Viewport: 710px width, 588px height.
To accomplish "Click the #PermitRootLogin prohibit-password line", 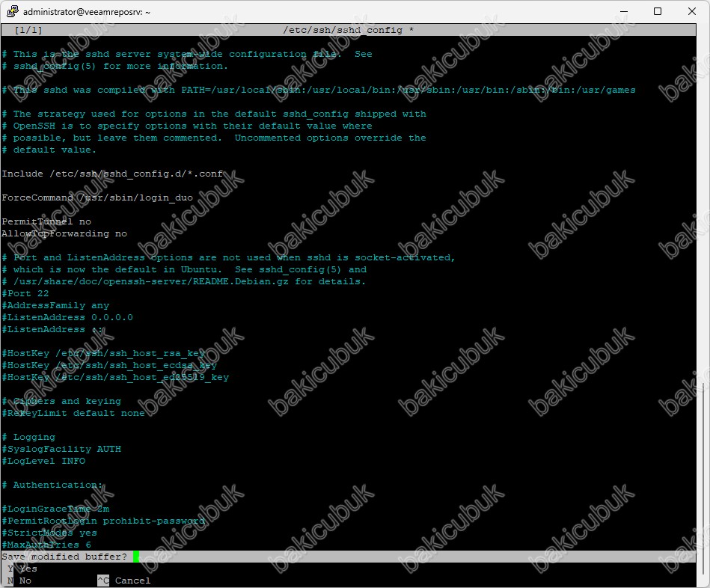I will (103, 521).
